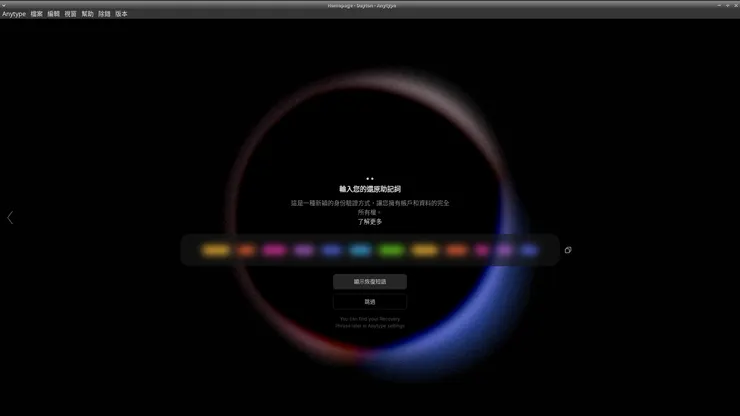The image size is (740, 416).
Task: Minimize the Anytype window
Action: [x=719, y=5]
